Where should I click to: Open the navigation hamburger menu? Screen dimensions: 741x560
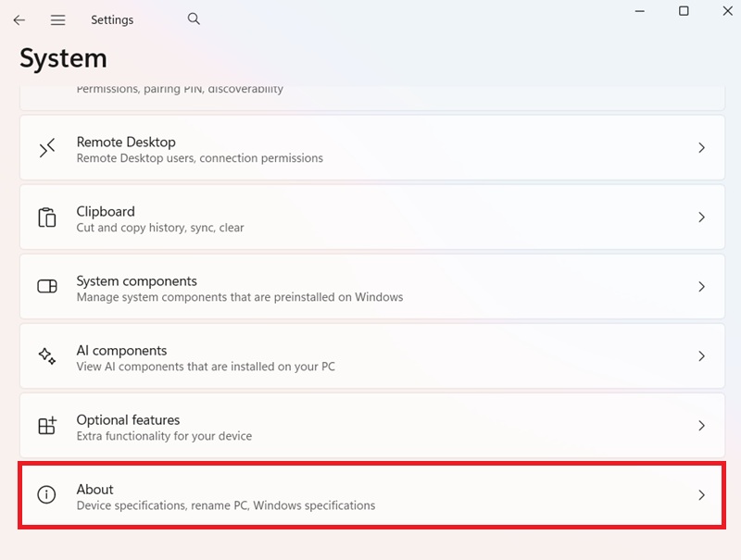tap(57, 19)
